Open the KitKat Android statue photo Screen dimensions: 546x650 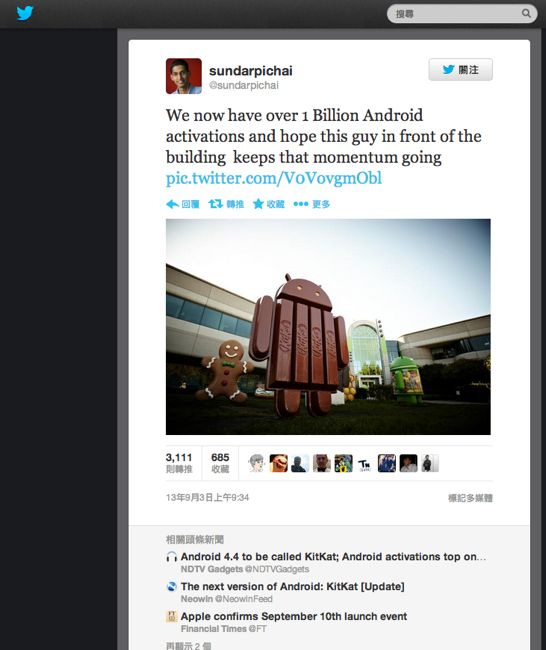pyautogui.click(x=328, y=327)
